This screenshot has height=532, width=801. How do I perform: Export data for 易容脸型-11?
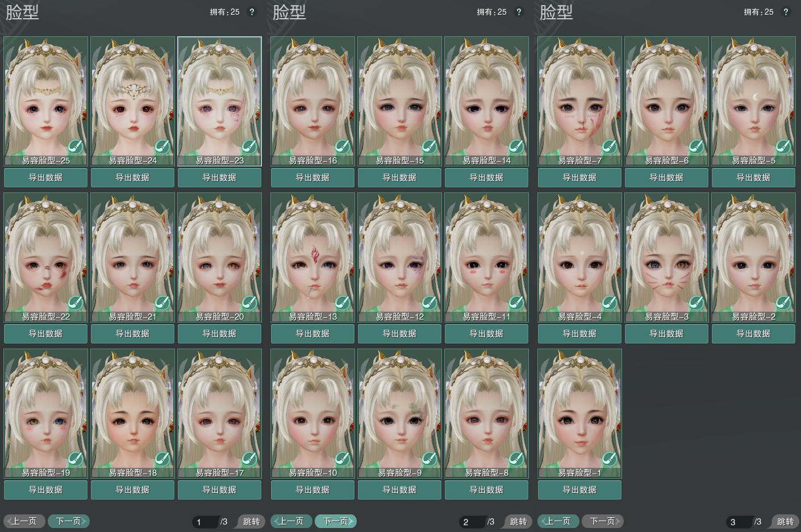[x=487, y=334]
